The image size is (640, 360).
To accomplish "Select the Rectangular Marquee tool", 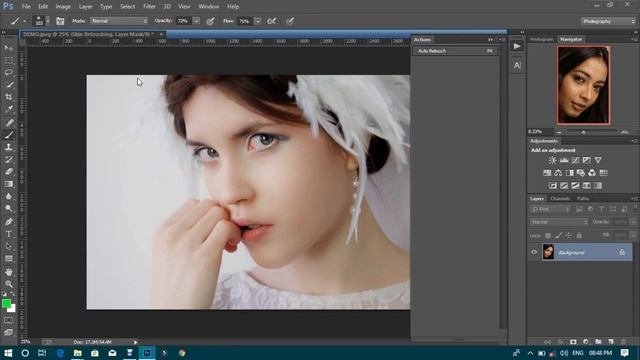I will pos(9,60).
